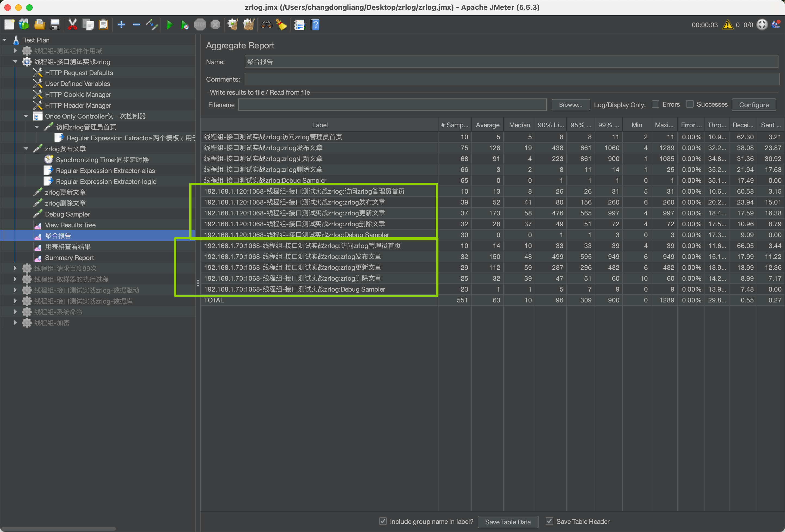Collapse the Once Only Controller node
The width and height of the screenshot is (785, 532).
pyautogui.click(x=26, y=116)
